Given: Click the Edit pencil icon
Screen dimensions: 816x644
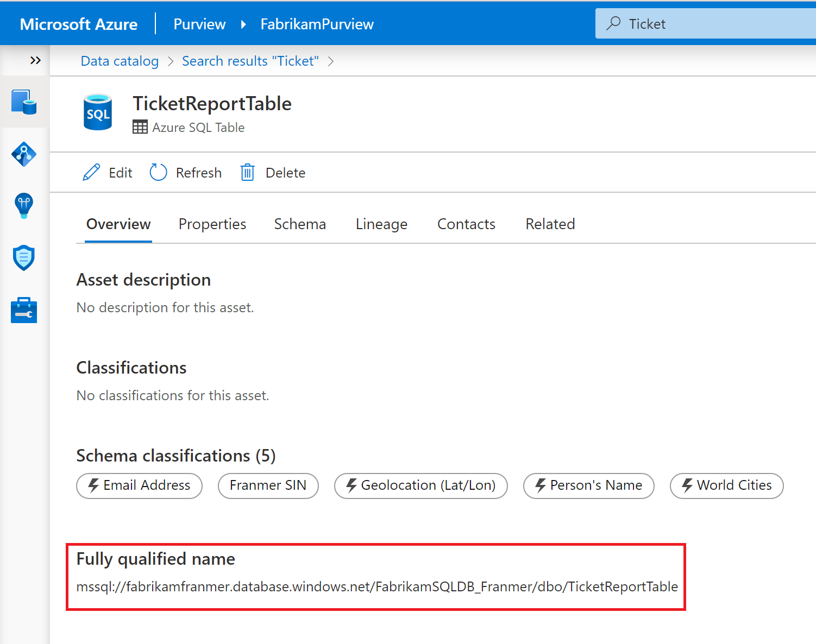Looking at the screenshot, I should tap(91, 172).
